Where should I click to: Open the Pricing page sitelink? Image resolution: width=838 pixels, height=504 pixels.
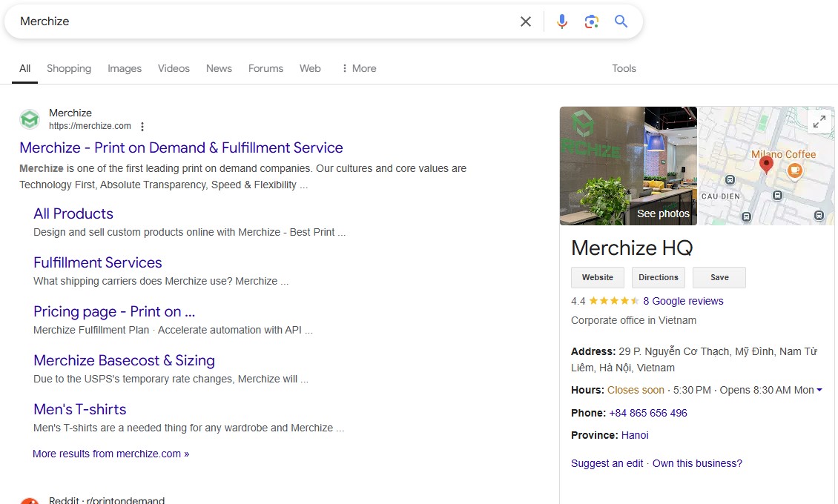(114, 311)
